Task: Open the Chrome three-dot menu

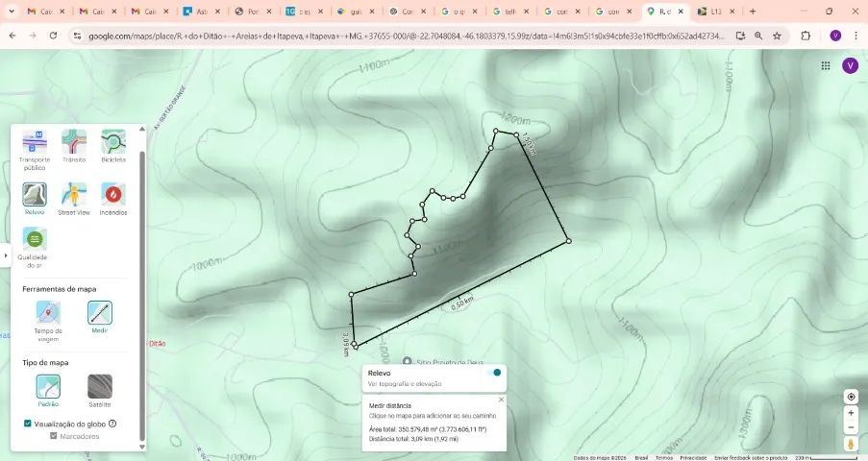Action: pos(856,36)
